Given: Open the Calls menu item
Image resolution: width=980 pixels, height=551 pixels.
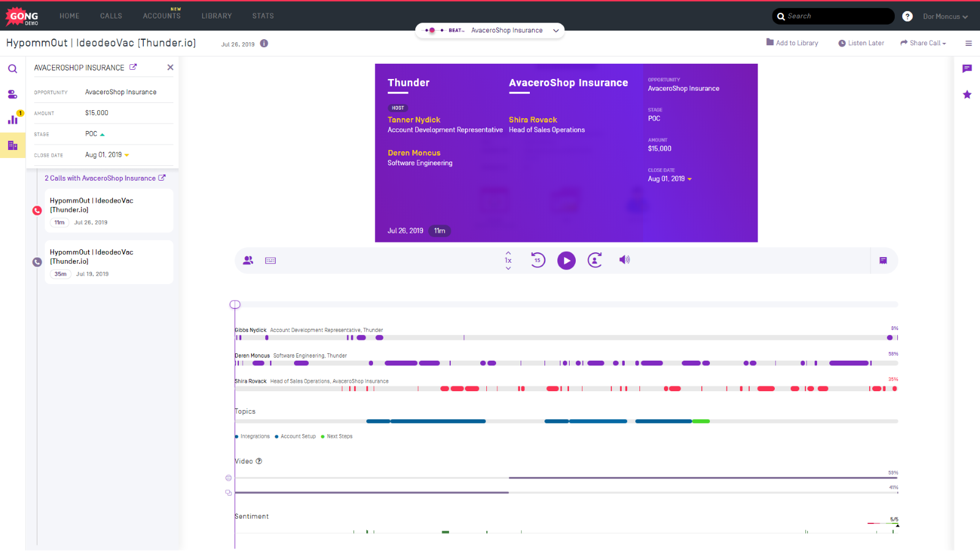Looking at the screenshot, I should click(x=111, y=16).
